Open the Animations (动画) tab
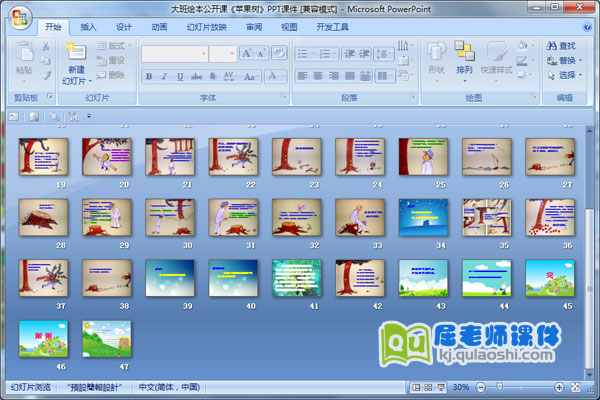This screenshot has height=400, width=600. tap(159, 27)
